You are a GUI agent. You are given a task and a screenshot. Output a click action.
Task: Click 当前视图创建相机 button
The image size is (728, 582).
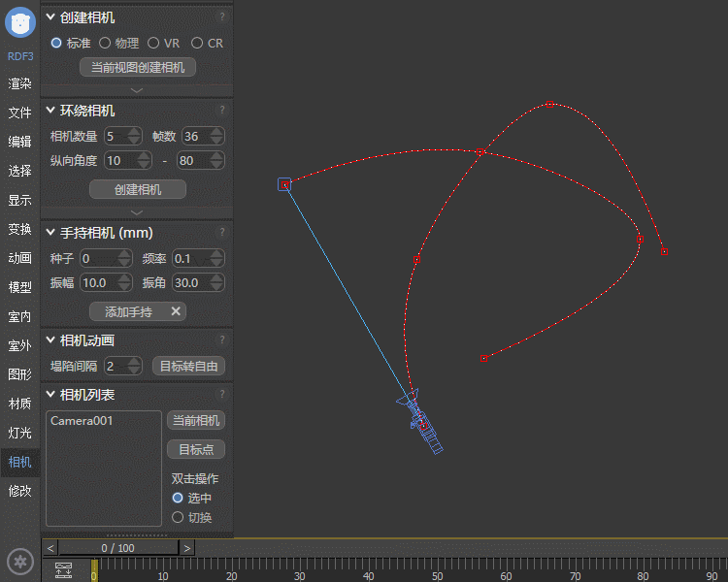click(x=138, y=67)
